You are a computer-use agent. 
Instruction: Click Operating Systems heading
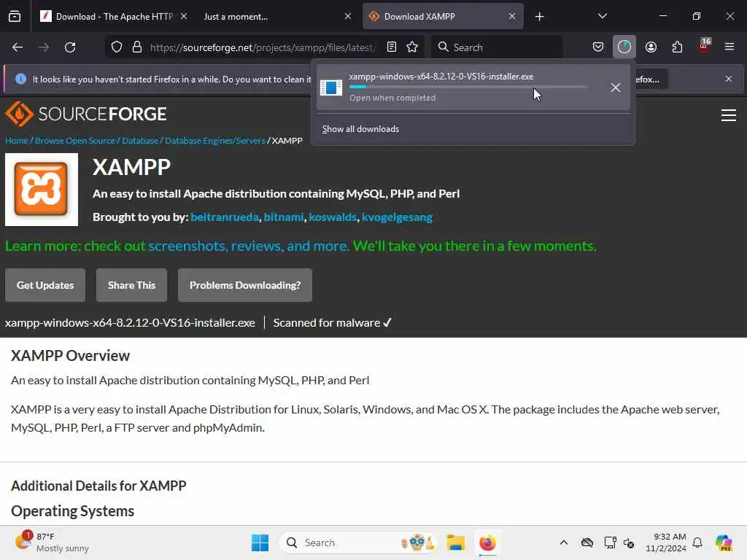(x=72, y=511)
